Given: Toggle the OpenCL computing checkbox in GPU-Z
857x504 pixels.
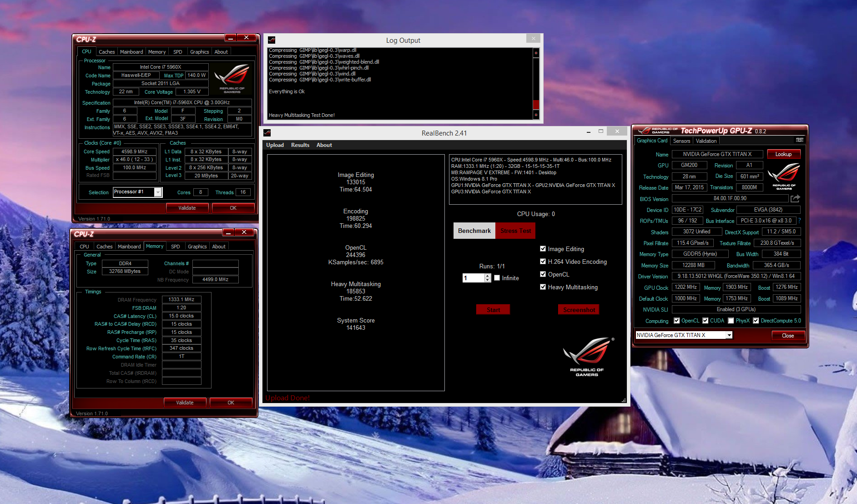Looking at the screenshot, I should (x=676, y=321).
